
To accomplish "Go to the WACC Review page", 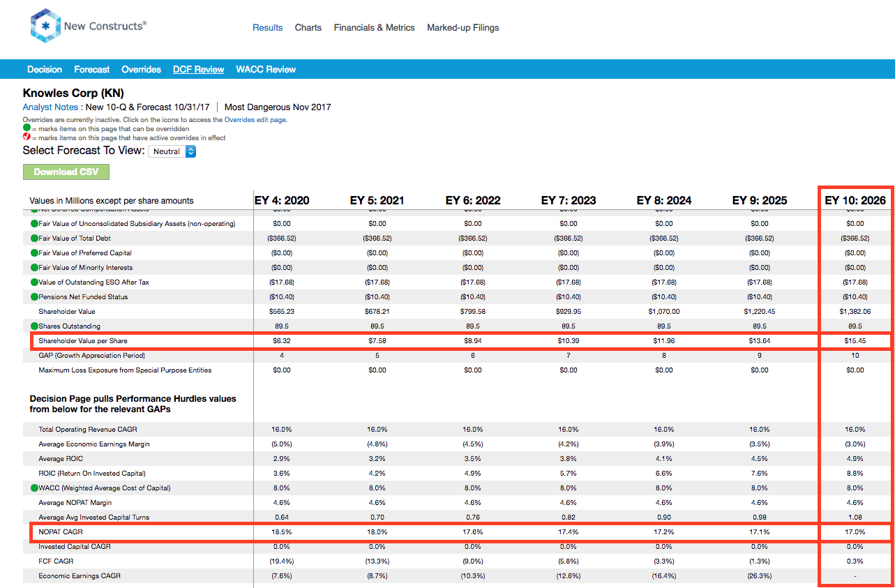I will pos(266,70).
